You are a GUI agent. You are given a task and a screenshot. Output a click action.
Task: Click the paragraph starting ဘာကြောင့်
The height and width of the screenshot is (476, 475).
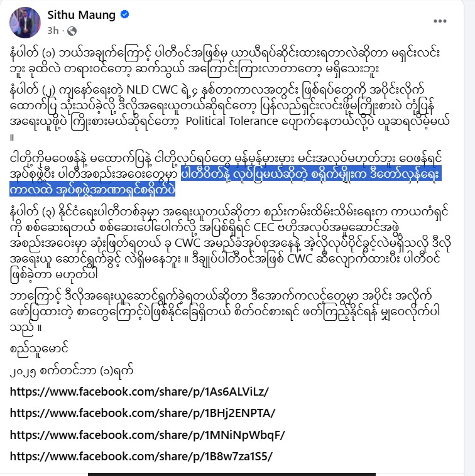click(x=225, y=312)
